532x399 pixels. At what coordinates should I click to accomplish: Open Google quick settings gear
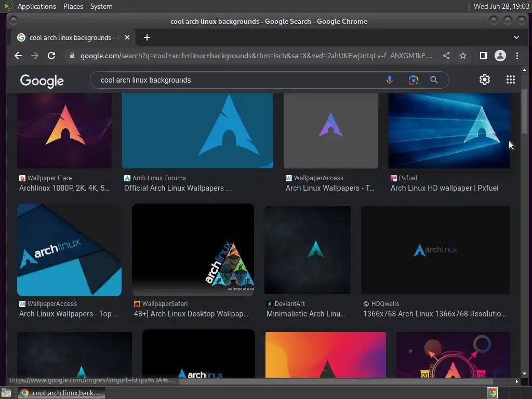click(485, 79)
